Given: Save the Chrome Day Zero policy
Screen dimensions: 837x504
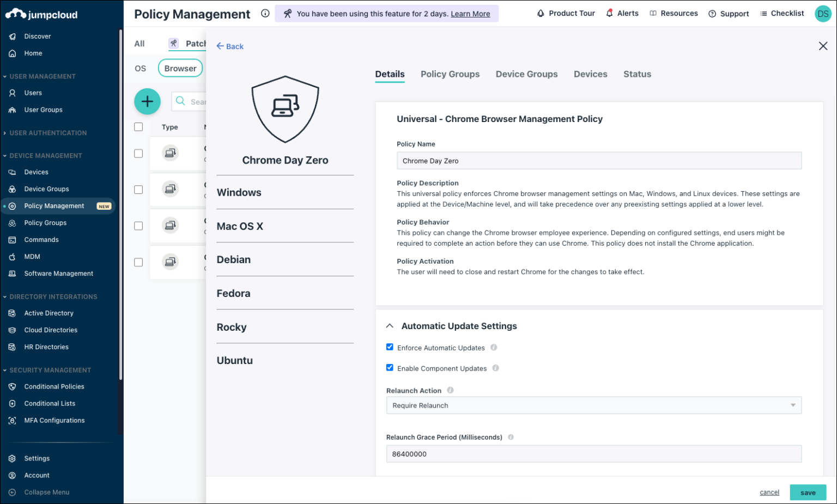Looking at the screenshot, I should 808,492.
